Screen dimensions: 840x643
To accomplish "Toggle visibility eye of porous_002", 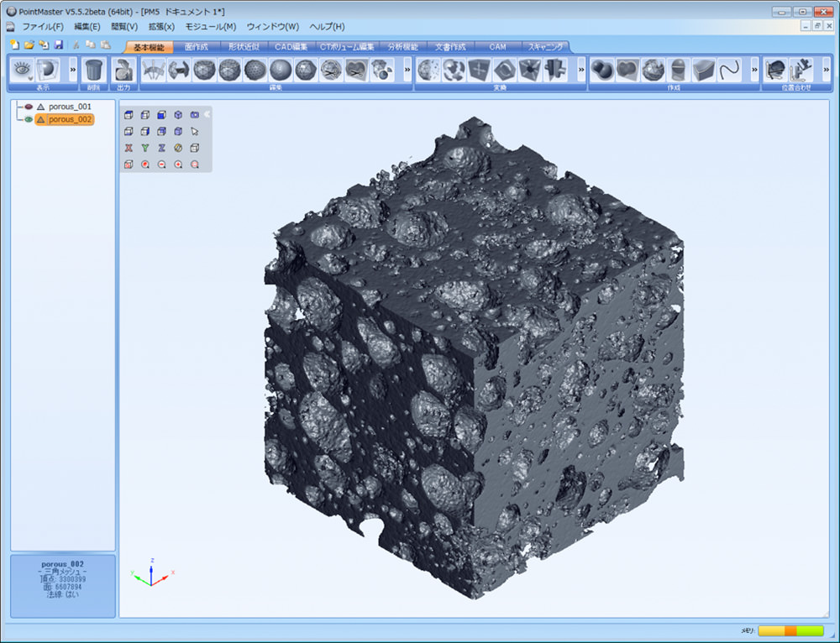I will pos(29,119).
